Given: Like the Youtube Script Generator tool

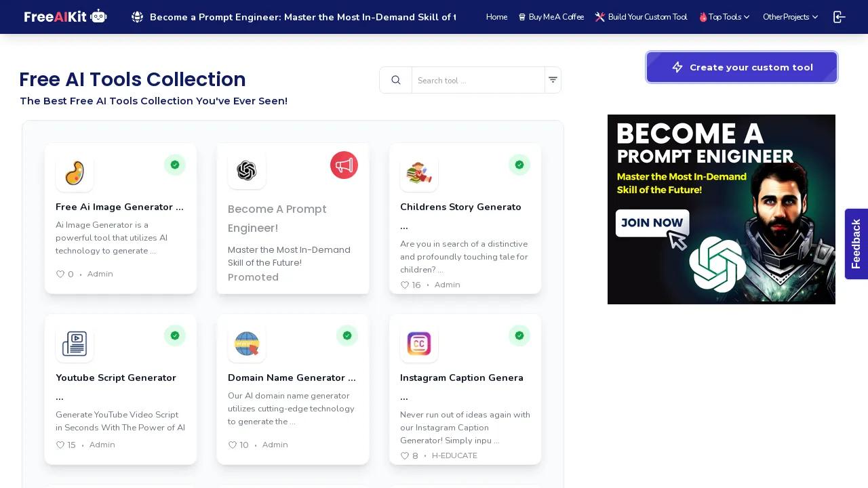Looking at the screenshot, I should pos(60,445).
